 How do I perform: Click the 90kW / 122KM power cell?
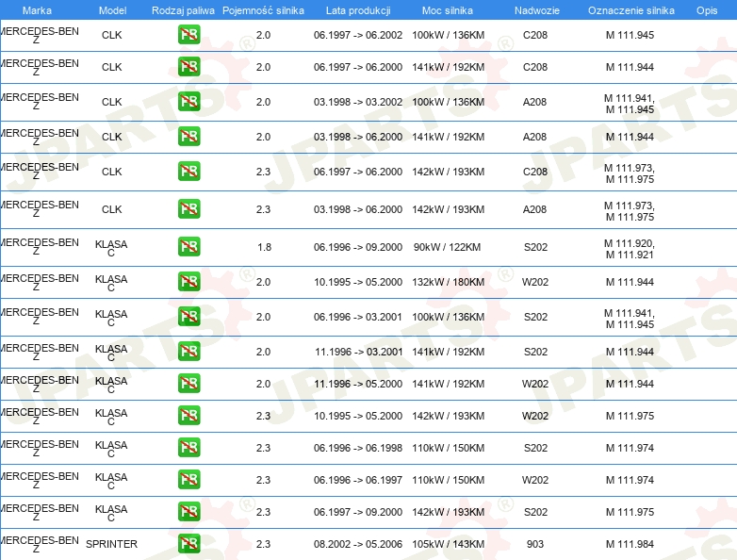(x=447, y=247)
